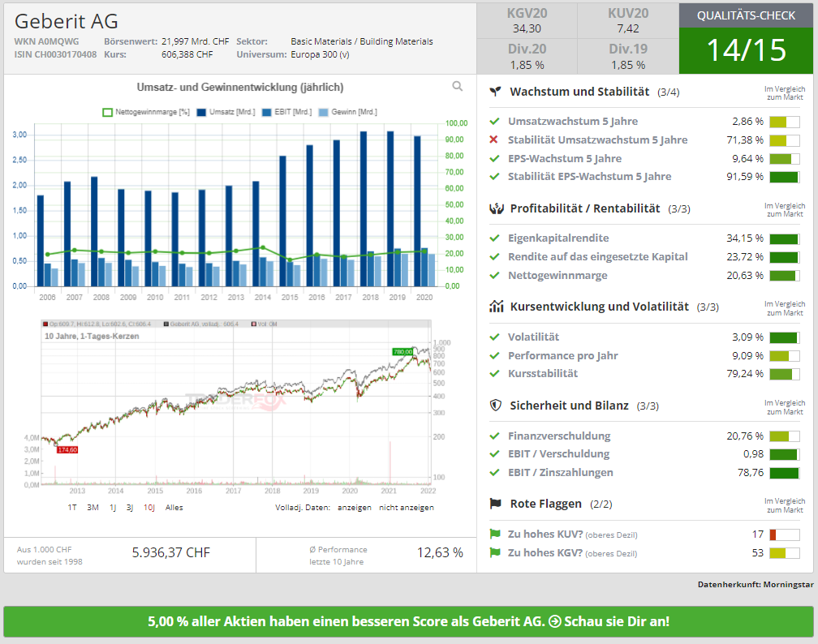This screenshot has height=644, width=818.
Task: Click the magnifier icon above the chart
Action: (x=458, y=86)
